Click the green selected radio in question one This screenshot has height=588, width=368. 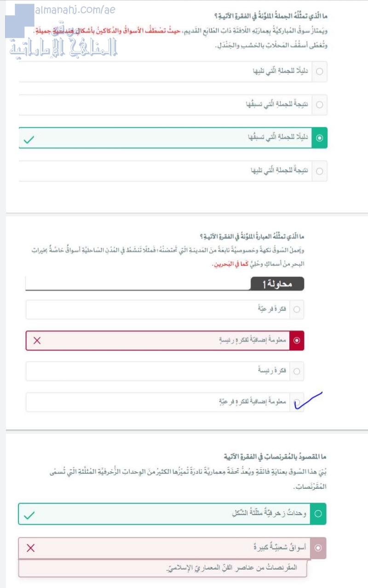[320, 138]
